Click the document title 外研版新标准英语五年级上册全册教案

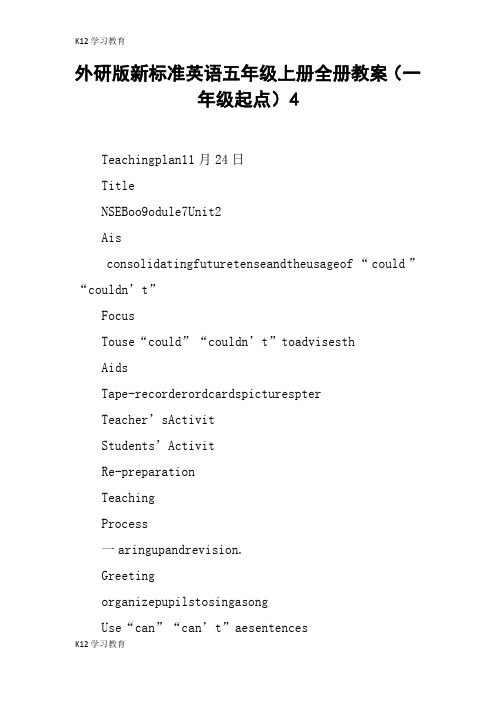248,74
